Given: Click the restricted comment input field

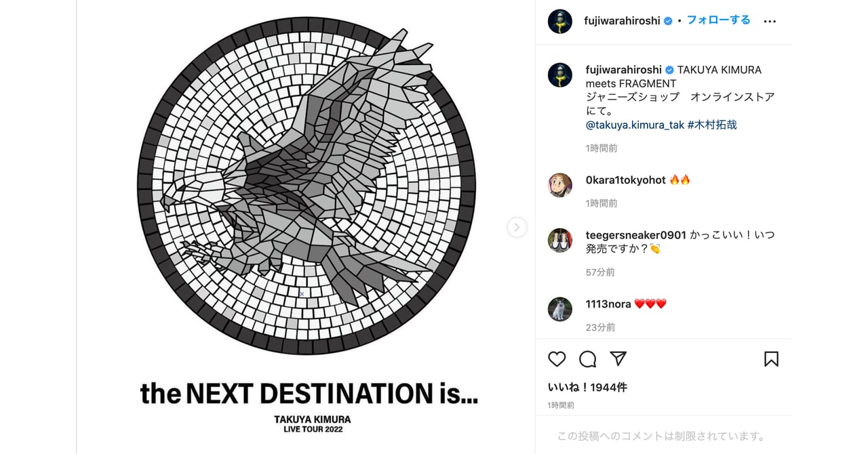Looking at the screenshot, I should [x=661, y=436].
